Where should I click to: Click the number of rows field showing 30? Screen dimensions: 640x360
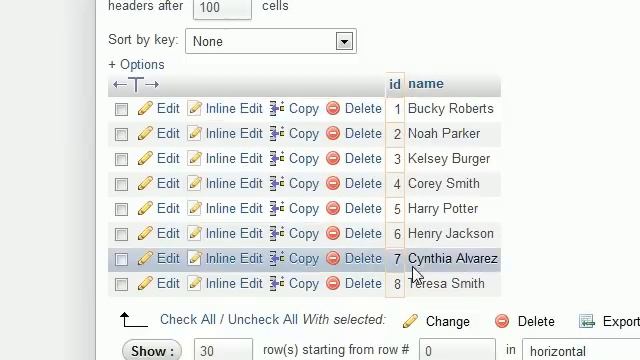223,351
